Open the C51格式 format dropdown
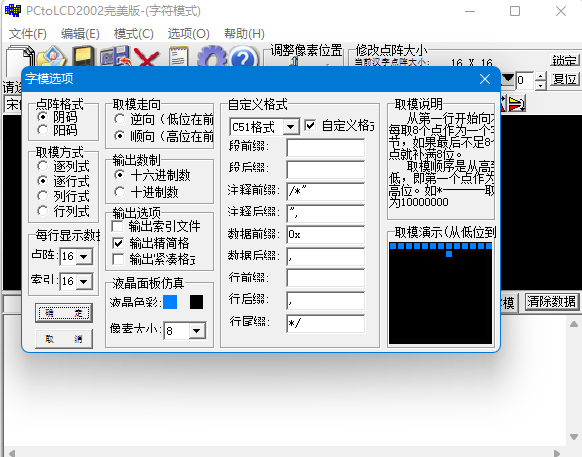Viewport: 582px width, 457px height. point(291,127)
